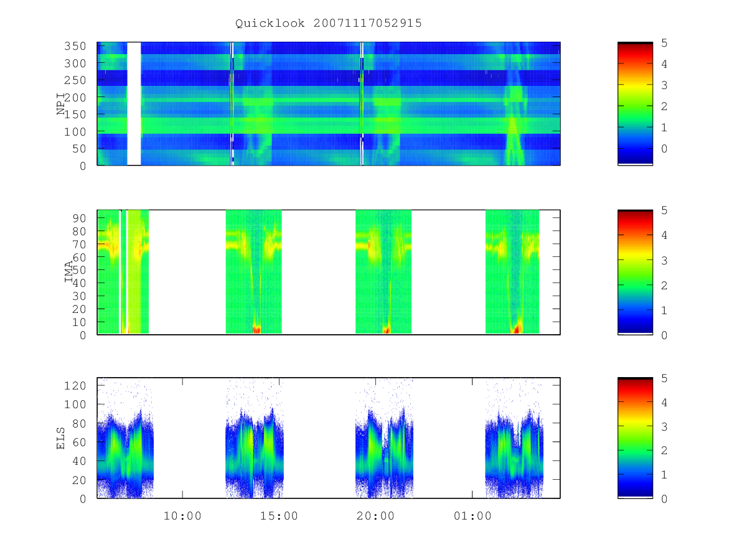747x560 pixels.
Task: Click the IMA panel color scale bar
Action: (x=635, y=273)
